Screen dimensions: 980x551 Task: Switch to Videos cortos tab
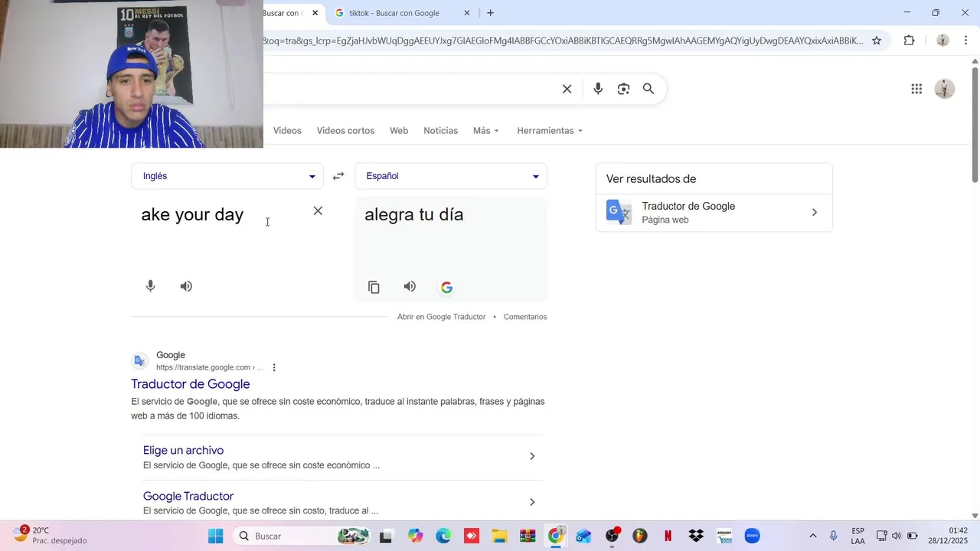click(345, 131)
